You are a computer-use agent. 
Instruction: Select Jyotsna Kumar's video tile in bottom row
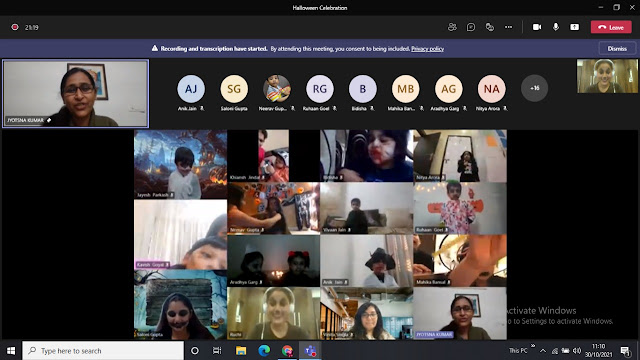pos(460,313)
